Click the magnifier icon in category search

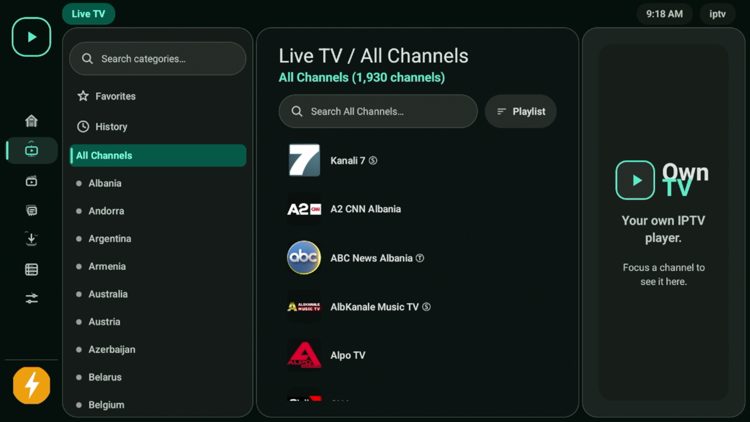[87, 58]
